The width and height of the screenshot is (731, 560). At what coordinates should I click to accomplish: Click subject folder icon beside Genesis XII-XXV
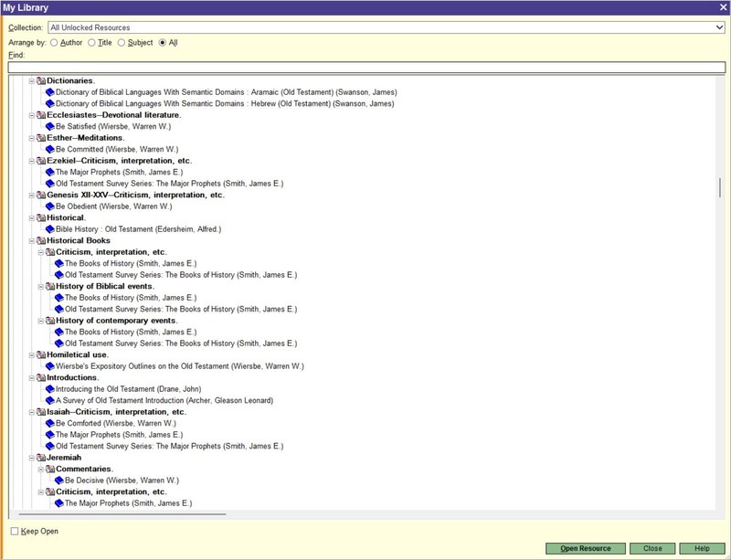41,195
